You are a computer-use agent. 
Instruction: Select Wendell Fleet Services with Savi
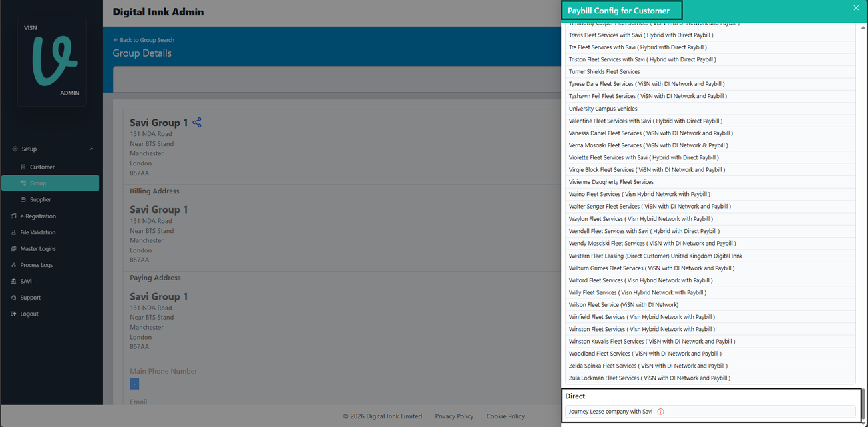pos(710,231)
